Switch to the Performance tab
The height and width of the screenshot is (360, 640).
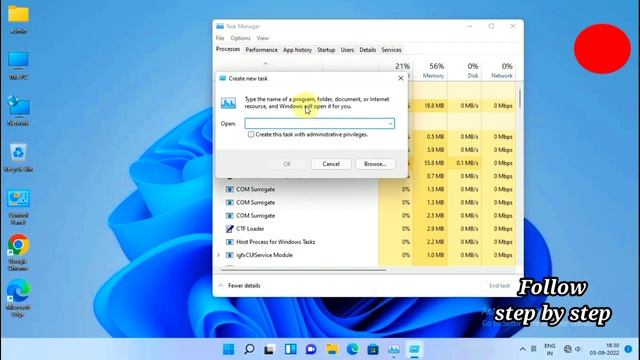coord(261,50)
